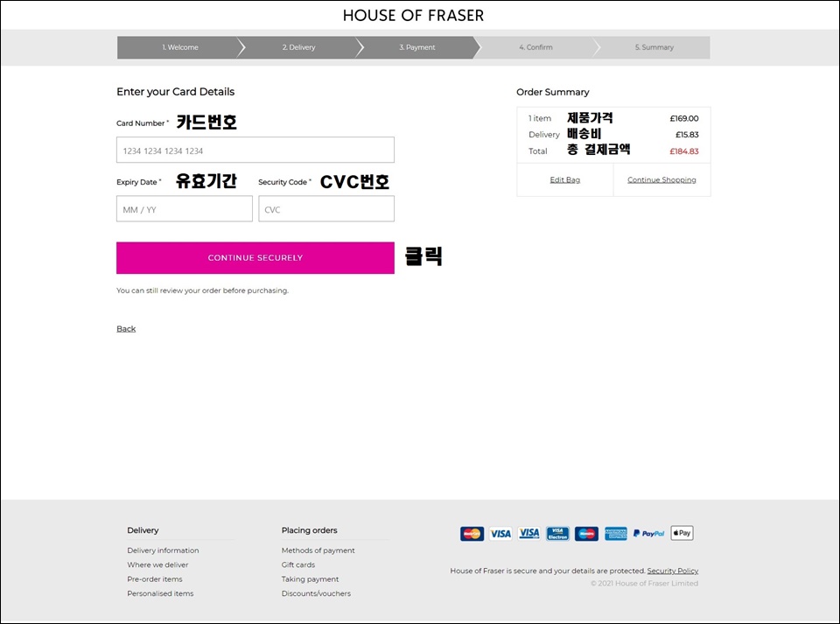Open the Security Policy link

click(672, 571)
